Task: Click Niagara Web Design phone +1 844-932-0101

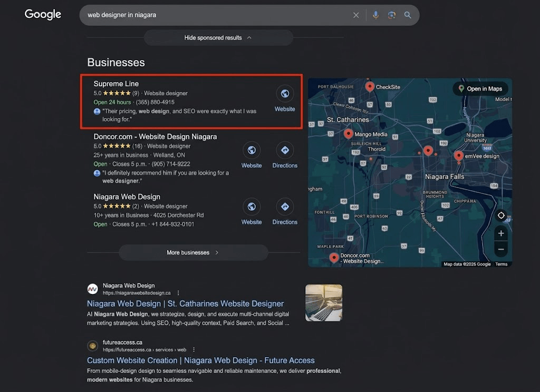Action: coord(173,224)
